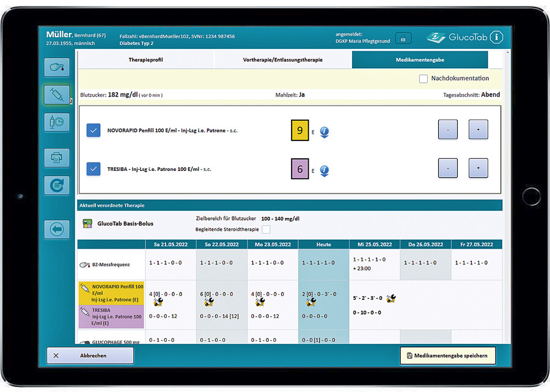This screenshot has width=550, height=392.
Task: Switch to the Therapieprofil tab
Action: pyautogui.click(x=145, y=60)
